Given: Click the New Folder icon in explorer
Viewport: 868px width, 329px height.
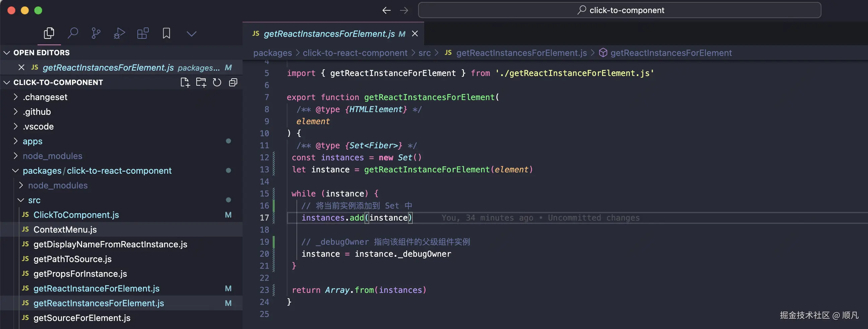Looking at the screenshot, I should point(201,83).
